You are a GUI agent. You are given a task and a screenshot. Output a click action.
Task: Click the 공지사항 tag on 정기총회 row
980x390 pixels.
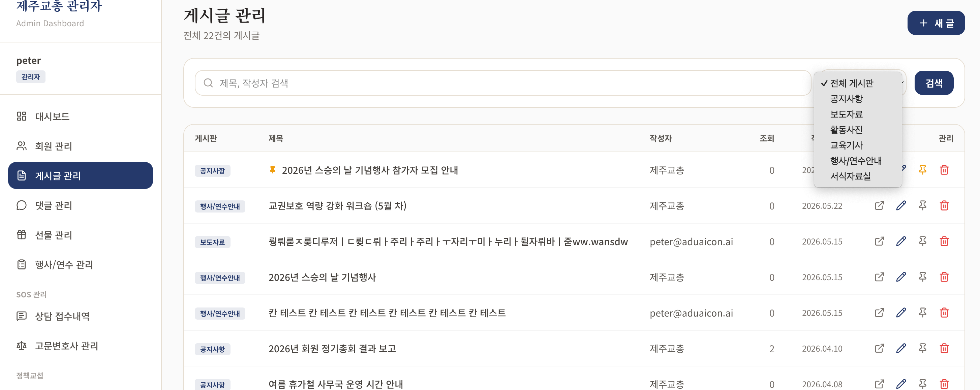tap(212, 349)
